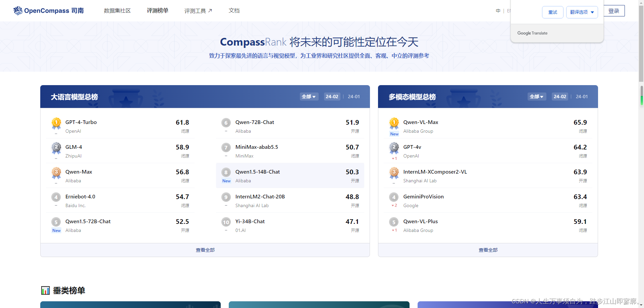This screenshot has height=308, width=644.
Task: Open the Qwen-72B-Chat model entry
Action: tap(290, 126)
